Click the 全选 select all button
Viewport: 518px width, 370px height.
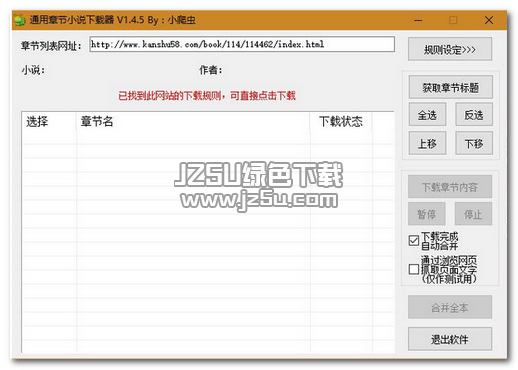427,115
